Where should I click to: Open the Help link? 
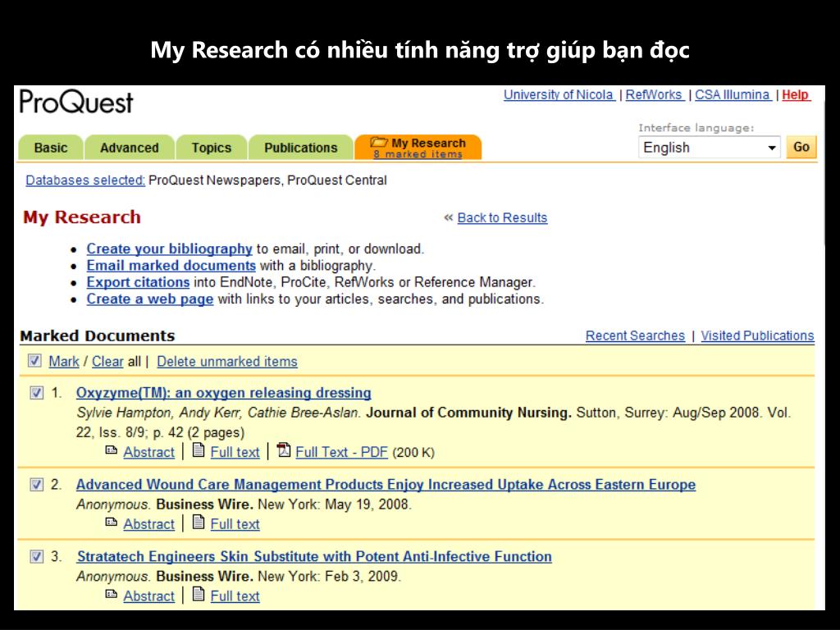tap(796, 95)
